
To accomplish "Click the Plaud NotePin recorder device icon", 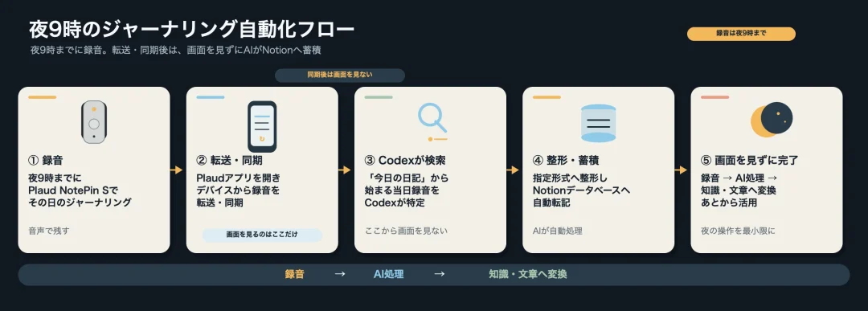I will click(x=94, y=122).
